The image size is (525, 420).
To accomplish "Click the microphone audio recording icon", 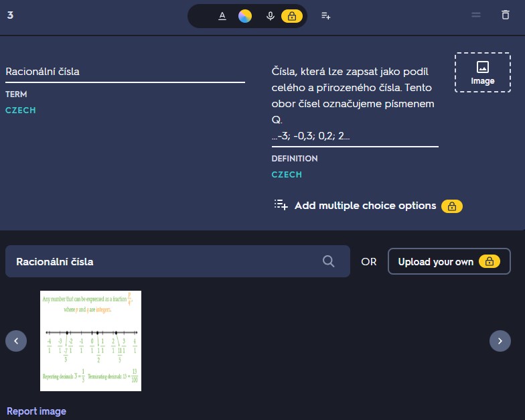I will 271,16.
